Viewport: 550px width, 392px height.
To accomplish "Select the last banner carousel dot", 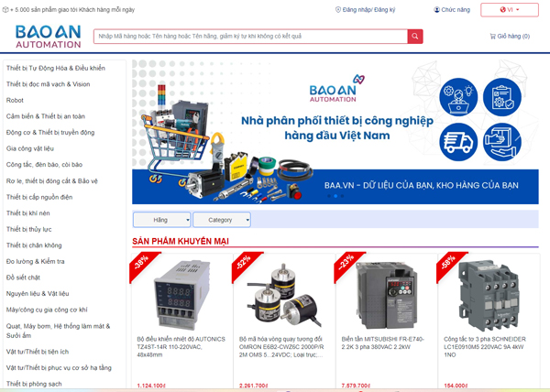I will coord(342,196).
